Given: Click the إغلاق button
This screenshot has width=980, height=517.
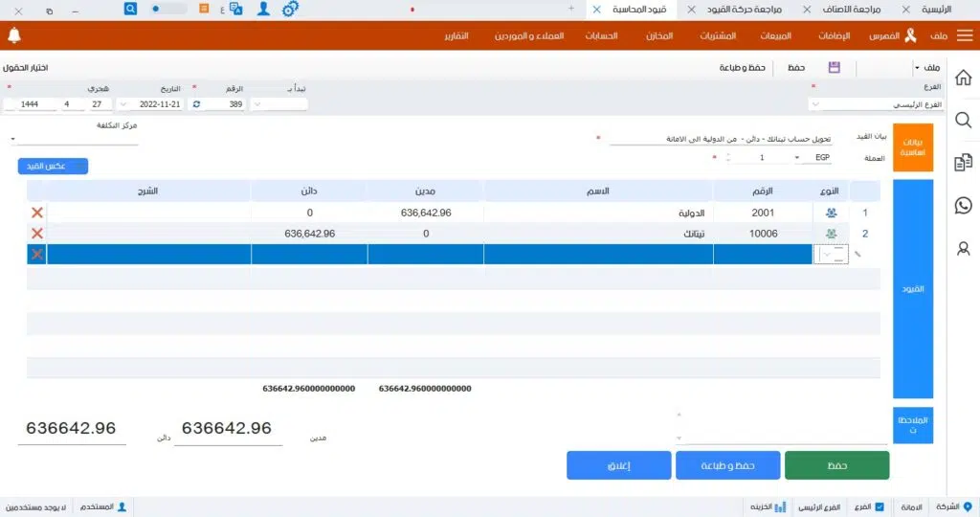Looking at the screenshot, I should [619, 465].
